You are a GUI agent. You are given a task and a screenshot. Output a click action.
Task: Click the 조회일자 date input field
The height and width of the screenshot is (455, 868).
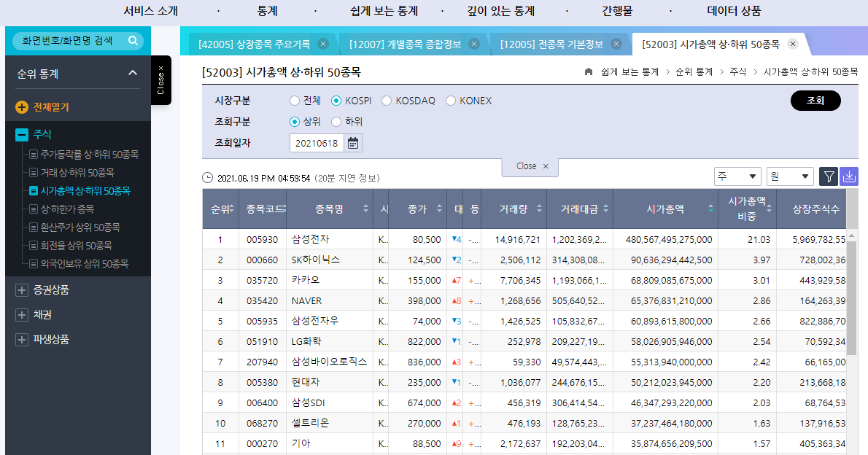click(x=317, y=143)
